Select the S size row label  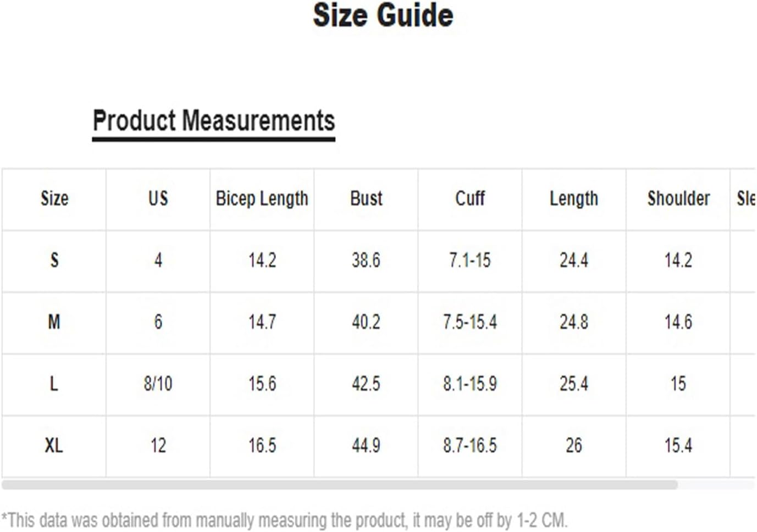(x=54, y=260)
